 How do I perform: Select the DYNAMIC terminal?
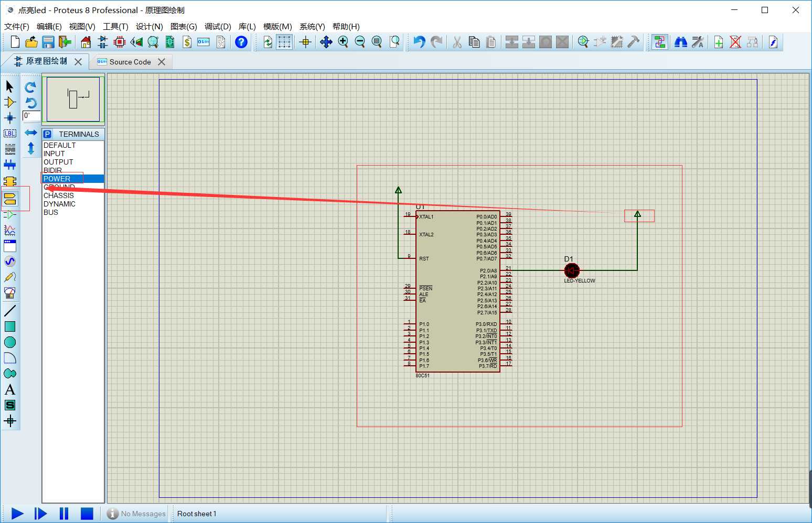73,204
